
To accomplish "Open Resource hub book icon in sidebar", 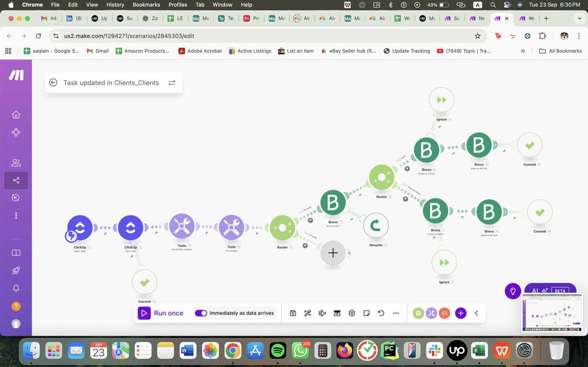I will [16, 253].
